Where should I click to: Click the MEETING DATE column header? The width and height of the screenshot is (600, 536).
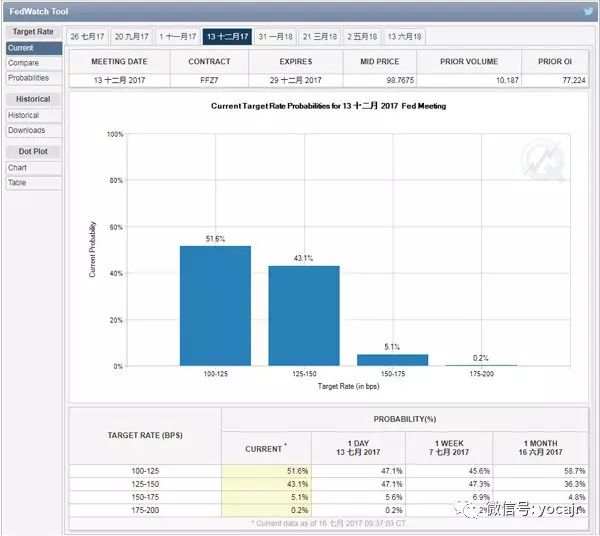coord(119,62)
